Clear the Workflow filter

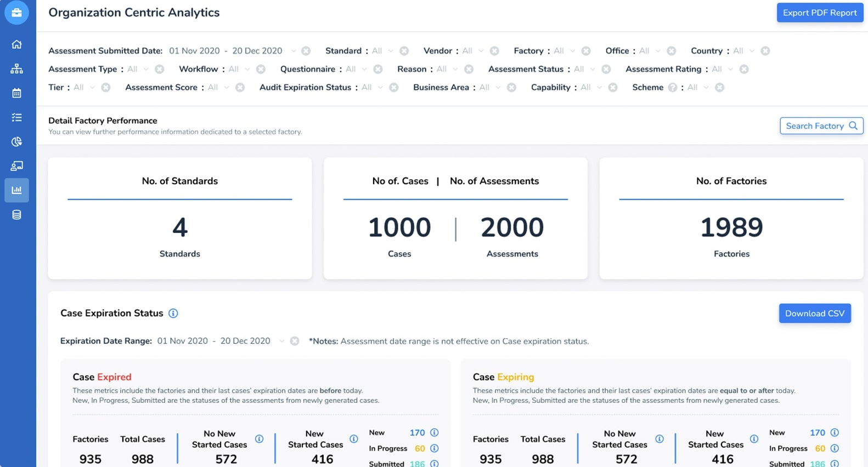[x=261, y=69]
